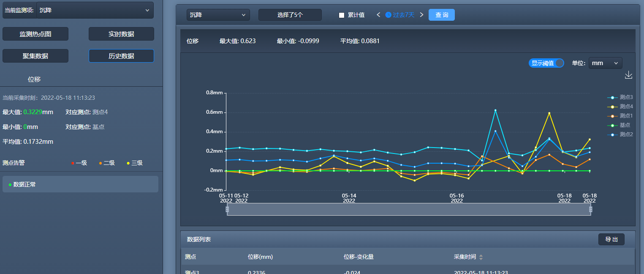Click the 查询 button
Viewport: 644px width, 274px height.
pos(441,15)
